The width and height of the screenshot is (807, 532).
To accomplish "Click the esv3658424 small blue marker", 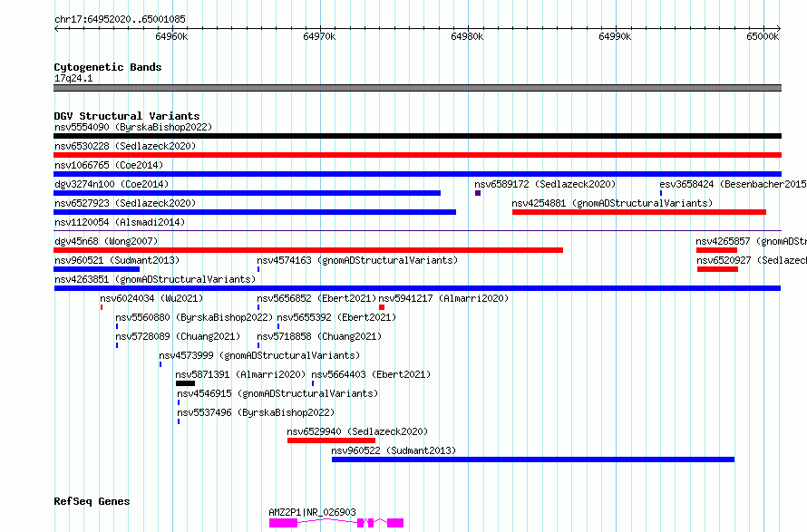I will [x=661, y=193].
